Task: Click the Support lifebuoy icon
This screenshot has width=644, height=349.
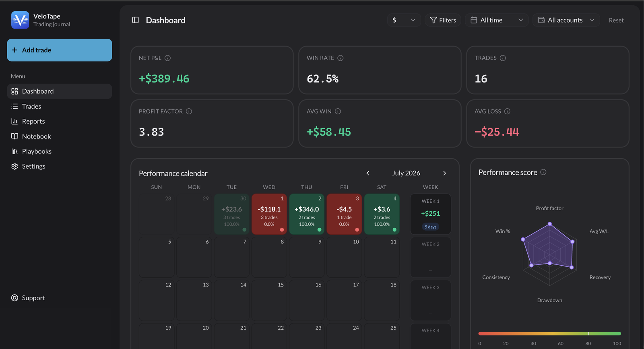Action: tap(14, 298)
